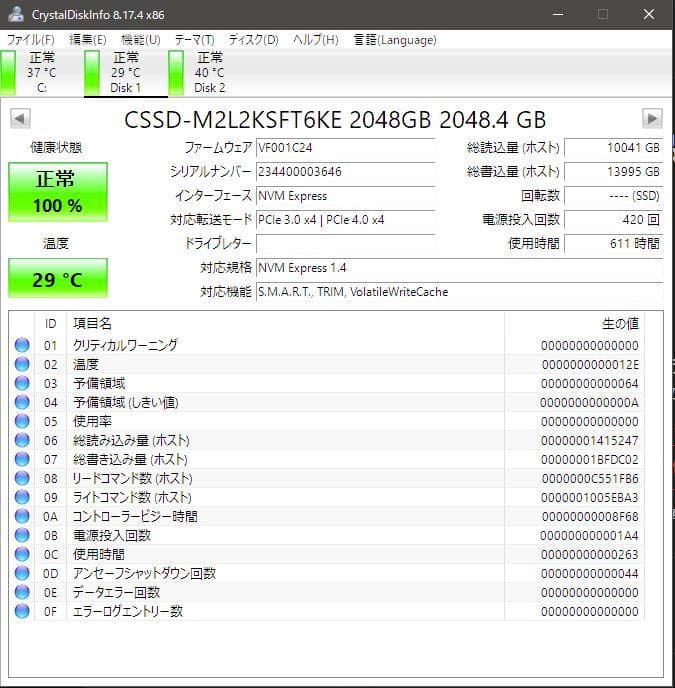Image resolution: width=675 pixels, height=688 pixels.
Task: Click raw value 0000000000263
Action: point(590,555)
